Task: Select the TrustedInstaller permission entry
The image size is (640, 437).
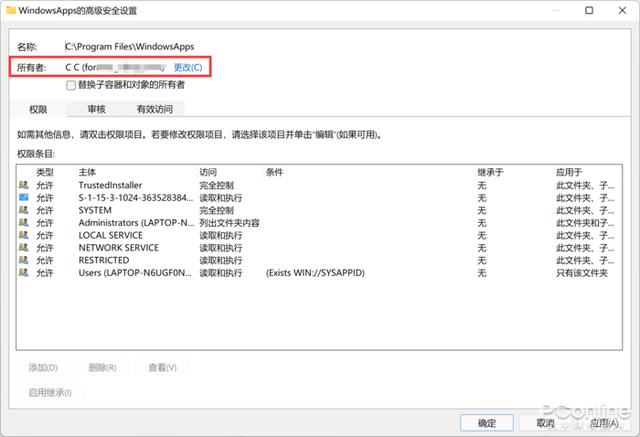Action: click(319, 185)
